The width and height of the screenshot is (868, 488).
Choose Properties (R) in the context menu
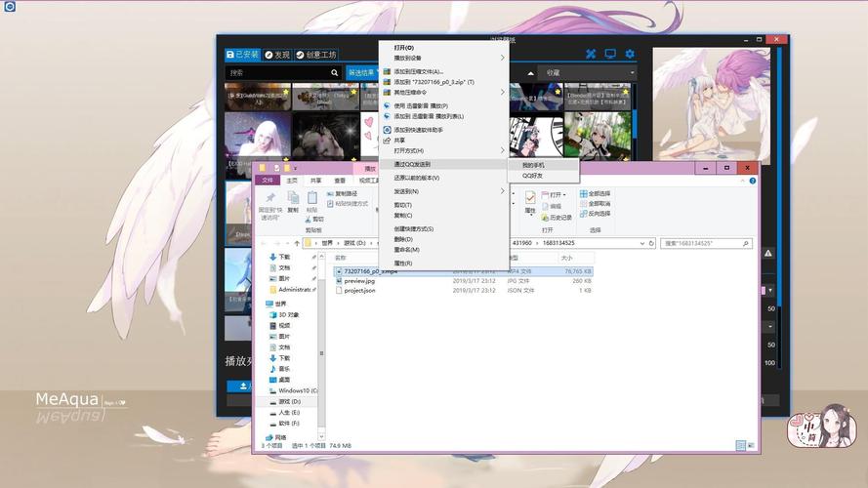point(443,264)
